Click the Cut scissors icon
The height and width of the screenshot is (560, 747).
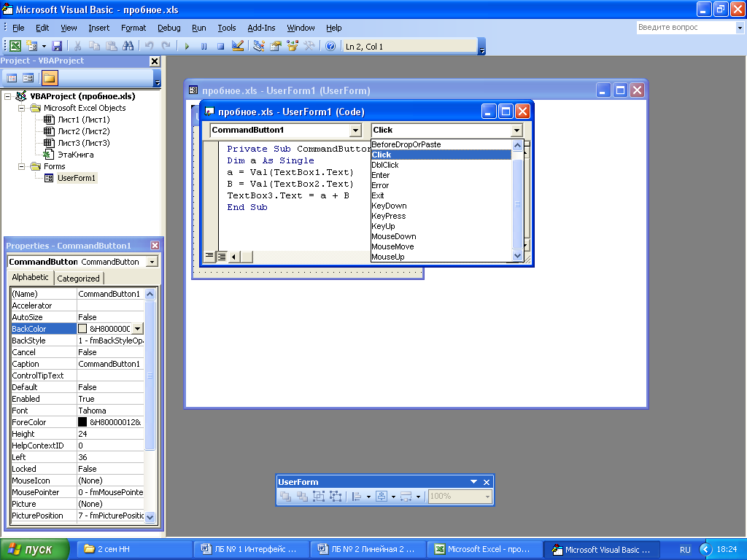point(77,46)
